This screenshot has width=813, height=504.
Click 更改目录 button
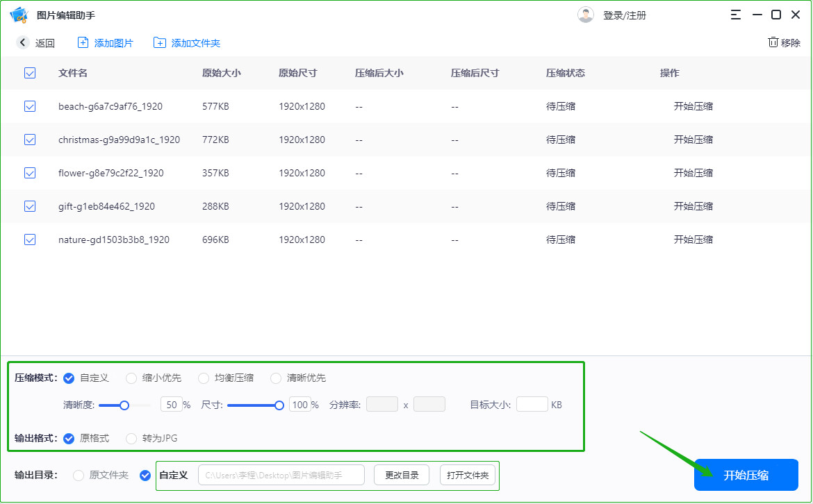[402, 475]
